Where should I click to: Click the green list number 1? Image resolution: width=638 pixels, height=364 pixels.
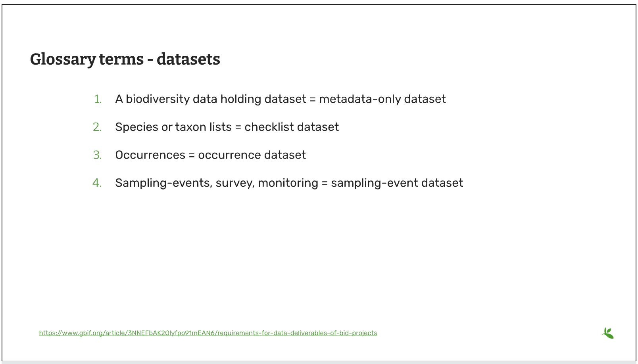click(98, 99)
